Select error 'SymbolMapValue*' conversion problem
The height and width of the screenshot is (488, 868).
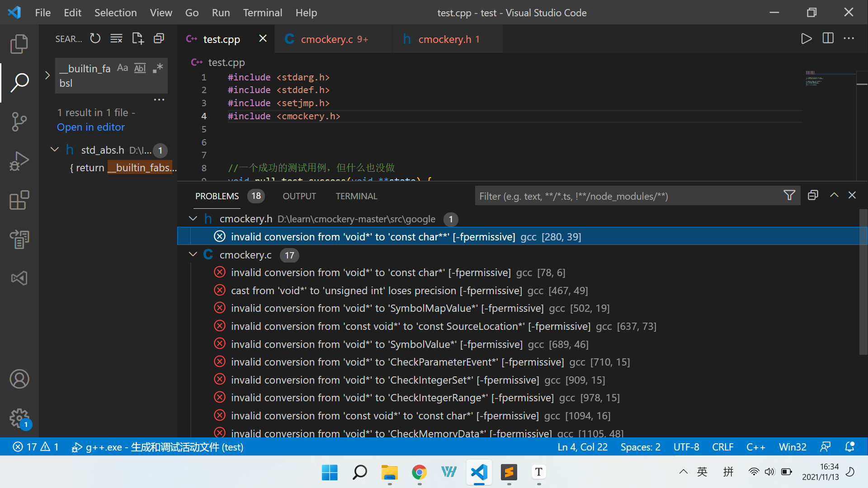(x=420, y=308)
